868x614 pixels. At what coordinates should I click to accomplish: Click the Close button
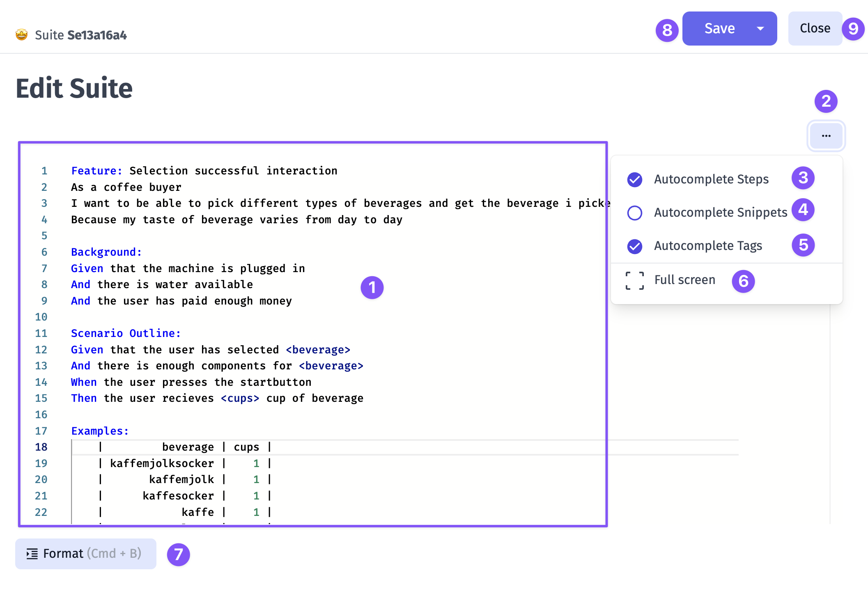[x=815, y=29]
